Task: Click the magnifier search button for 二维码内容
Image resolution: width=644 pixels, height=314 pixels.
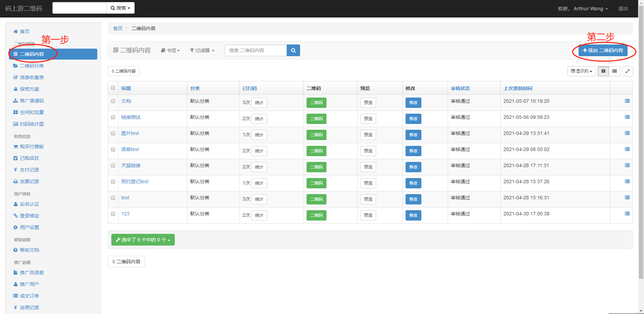Action: pyautogui.click(x=293, y=50)
